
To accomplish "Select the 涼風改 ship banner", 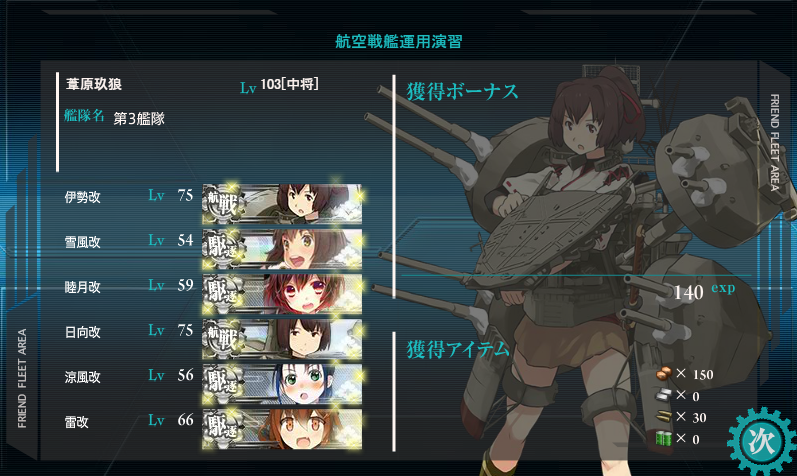I will click(x=282, y=384).
